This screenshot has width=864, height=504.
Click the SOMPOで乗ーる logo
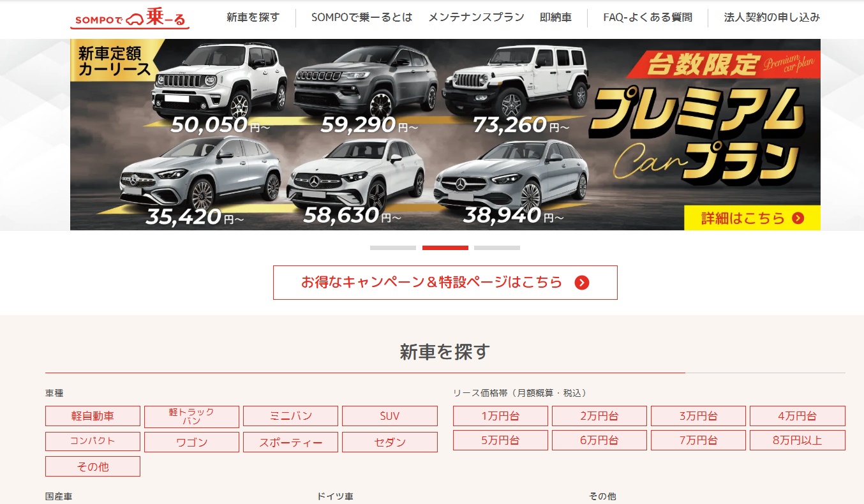click(x=130, y=19)
